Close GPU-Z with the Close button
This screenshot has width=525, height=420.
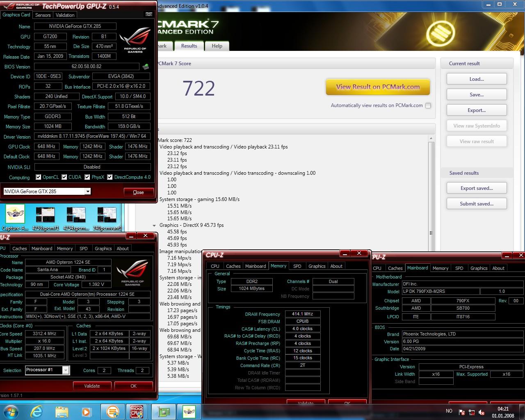click(139, 192)
